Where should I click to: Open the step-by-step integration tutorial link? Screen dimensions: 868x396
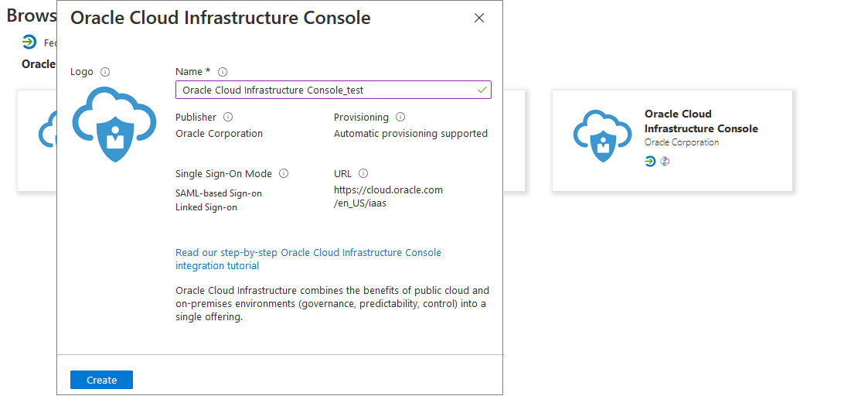tap(308, 259)
